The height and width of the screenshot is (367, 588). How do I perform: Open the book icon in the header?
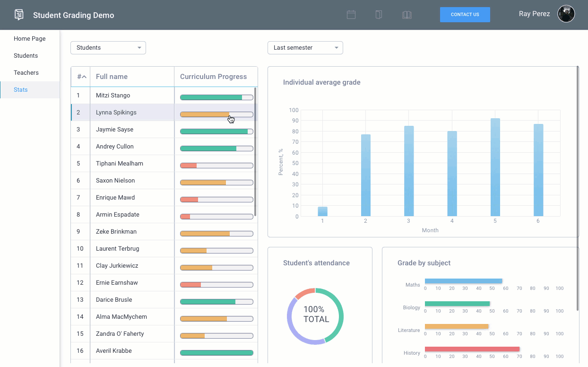pos(407,15)
